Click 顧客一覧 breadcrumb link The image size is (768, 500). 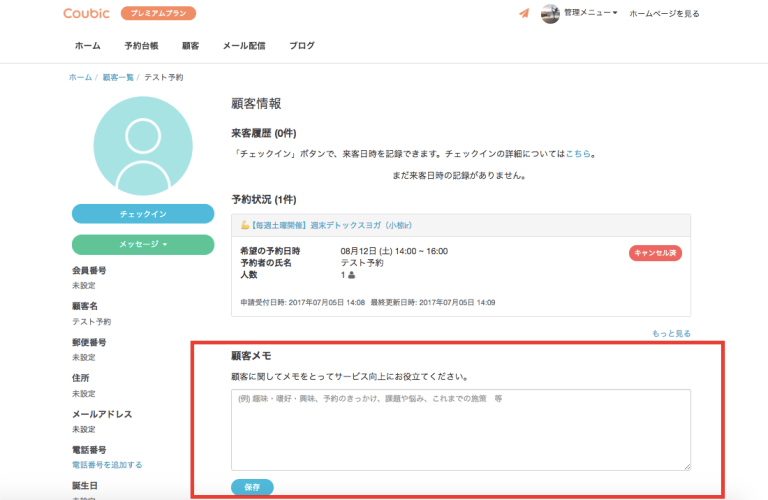[x=118, y=77]
